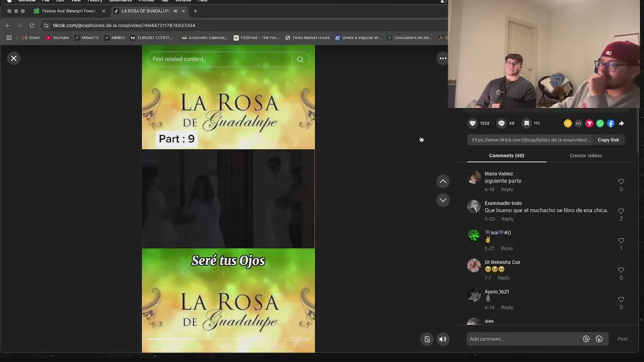
Task: Share video to WhatsApp
Action: (600, 123)
